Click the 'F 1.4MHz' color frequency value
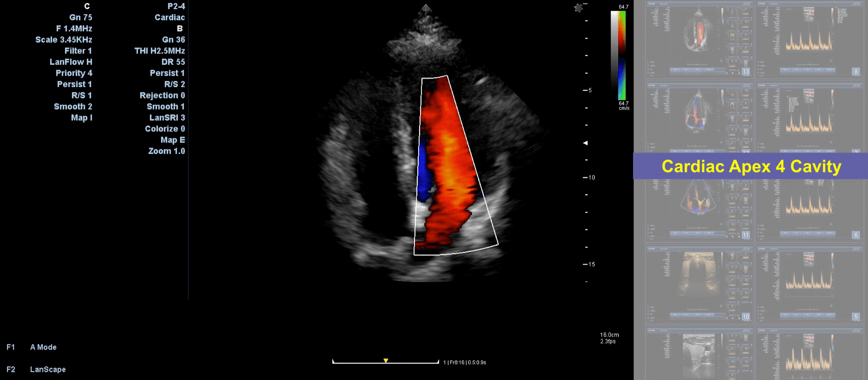868x380 pixels. (74, 28)
